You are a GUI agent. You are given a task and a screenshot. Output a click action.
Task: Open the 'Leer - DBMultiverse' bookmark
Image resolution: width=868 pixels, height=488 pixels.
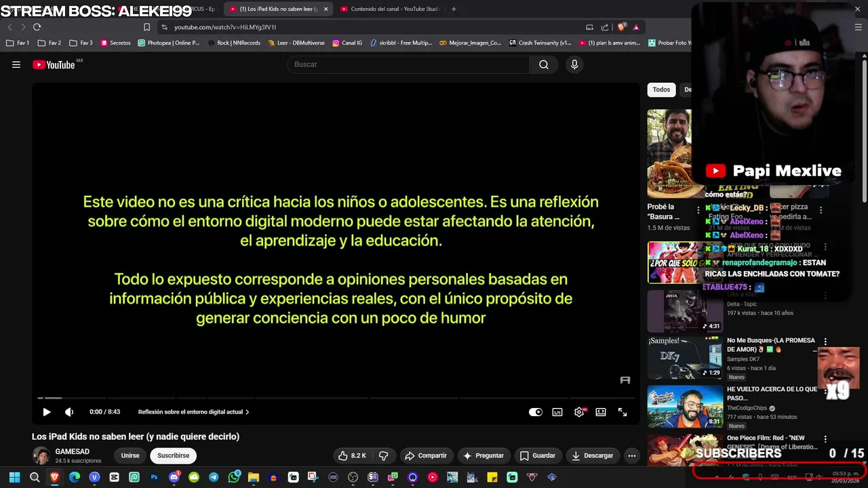pyautogui.click(x=296, y=43)
